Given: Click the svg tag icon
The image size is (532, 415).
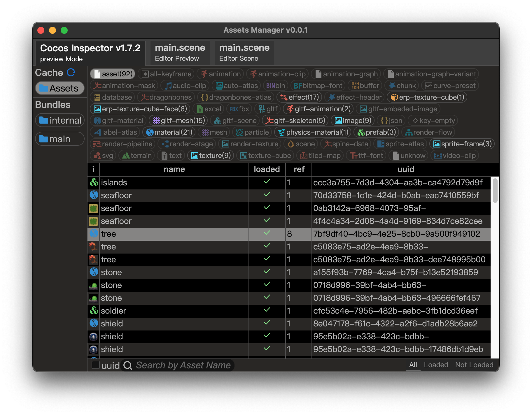Looking at the screenshot, I should coord(97,156).
